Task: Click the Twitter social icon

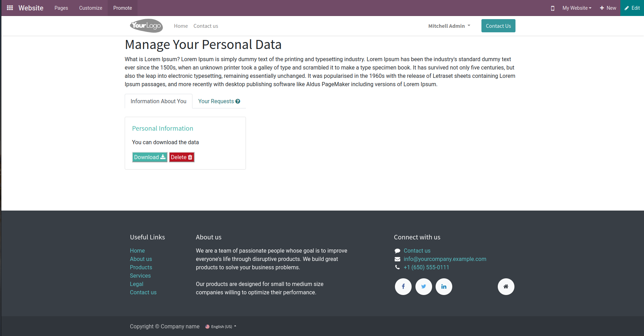Action: 424,287
